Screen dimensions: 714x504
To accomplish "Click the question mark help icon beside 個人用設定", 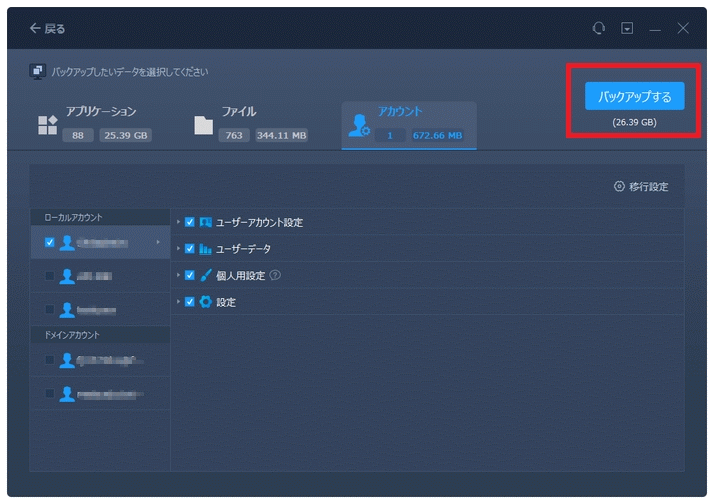I will pos(275,275).
